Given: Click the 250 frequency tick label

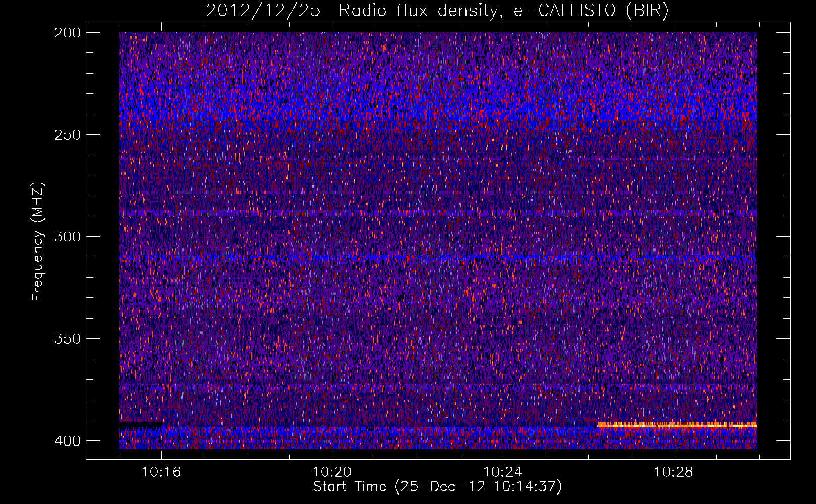Looking at the screenshot, I should coord(67,135).
